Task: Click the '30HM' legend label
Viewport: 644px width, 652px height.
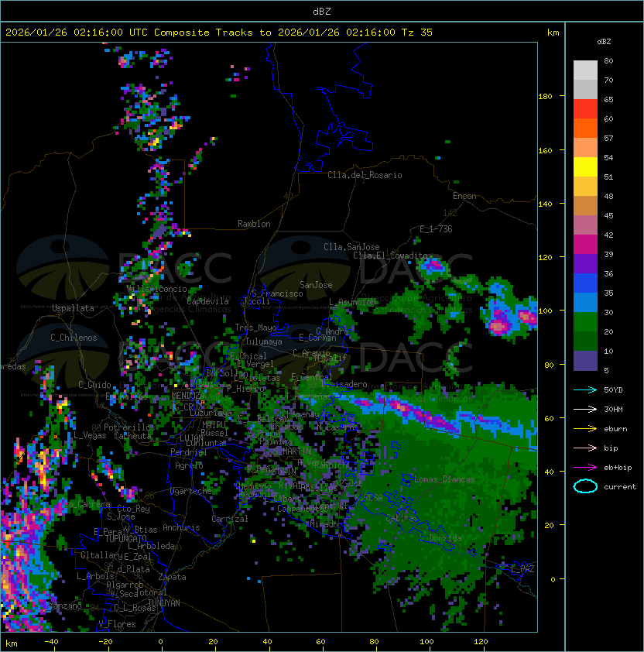Action: [613, 410]
